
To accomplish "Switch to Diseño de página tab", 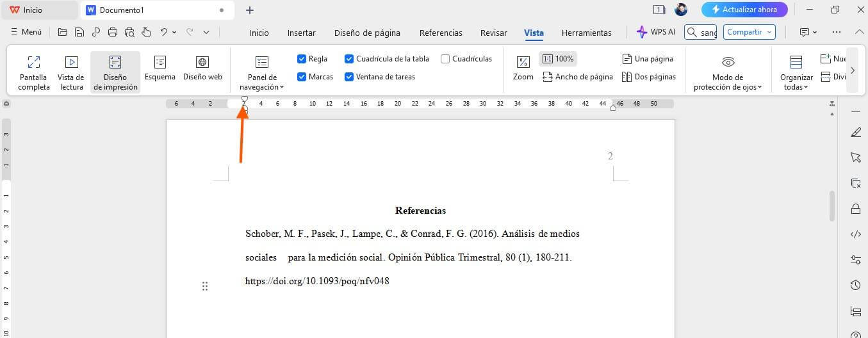I will pyautogui.click(x=367, y=33).
